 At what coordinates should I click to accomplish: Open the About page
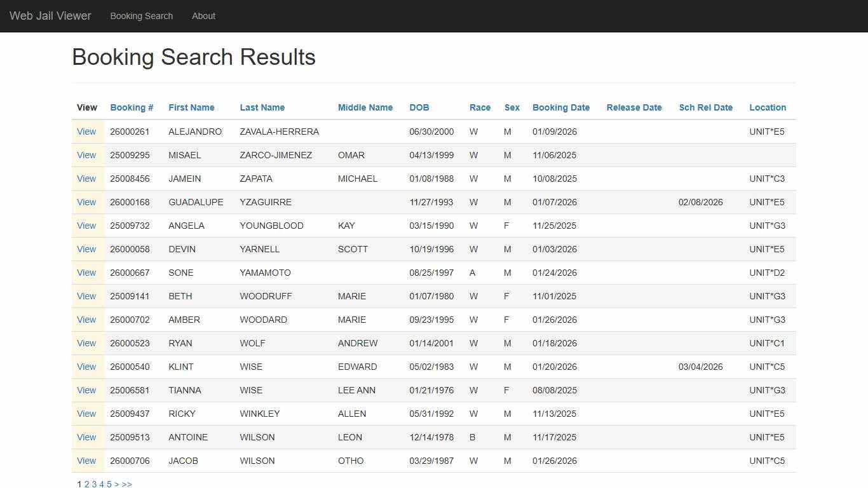pyautogui.click(x=203, y=16)
